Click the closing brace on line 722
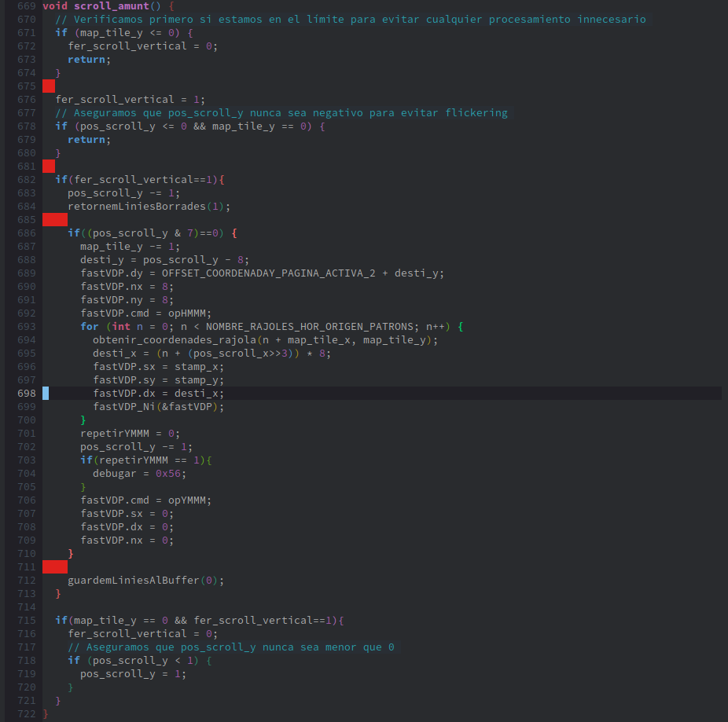The height and width of the screenshot is (722, 728). click(x=46, y=714)
